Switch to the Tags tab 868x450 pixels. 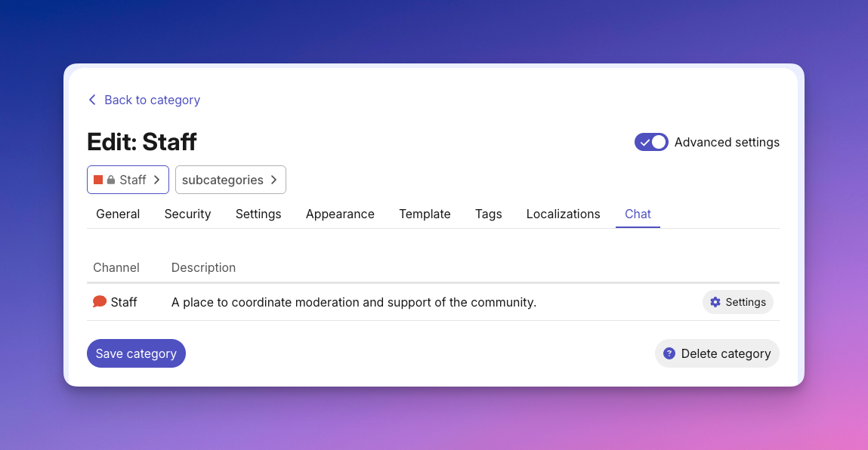pyautogui.click(x=488, y=214)
